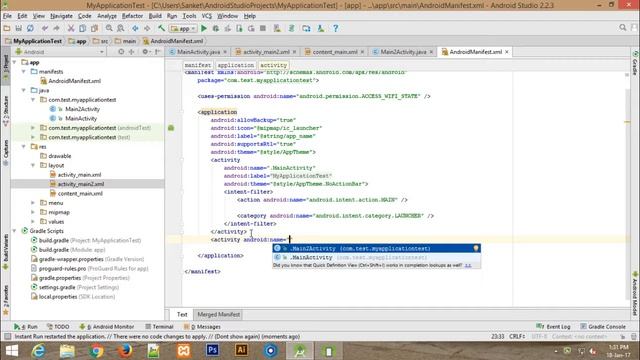
Task: Collapse the Gradle Scripts node
Action: [x=15, y=231]
